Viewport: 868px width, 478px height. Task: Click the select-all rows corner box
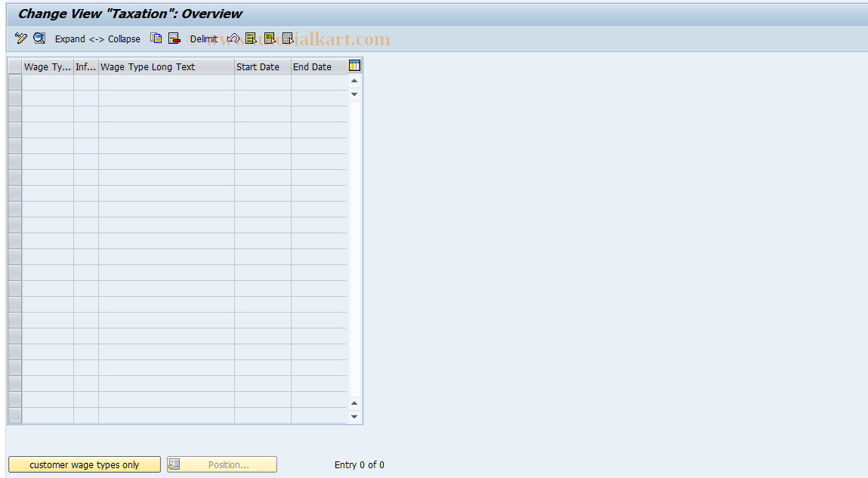15,67
